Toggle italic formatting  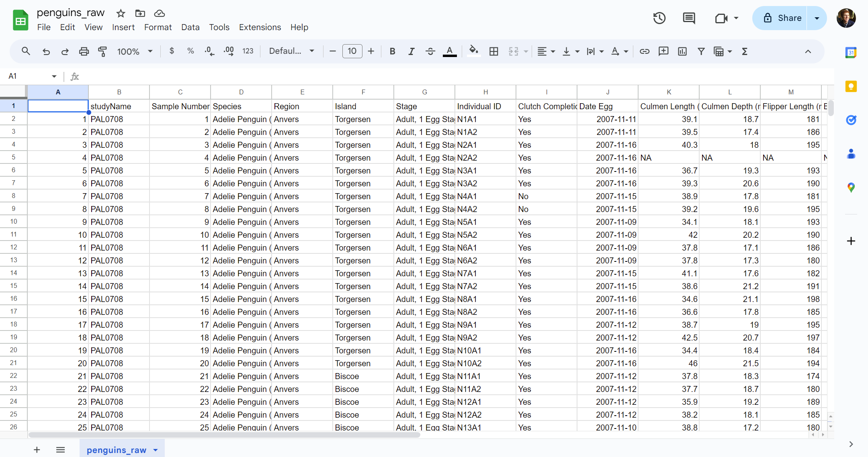pos(411,51)
